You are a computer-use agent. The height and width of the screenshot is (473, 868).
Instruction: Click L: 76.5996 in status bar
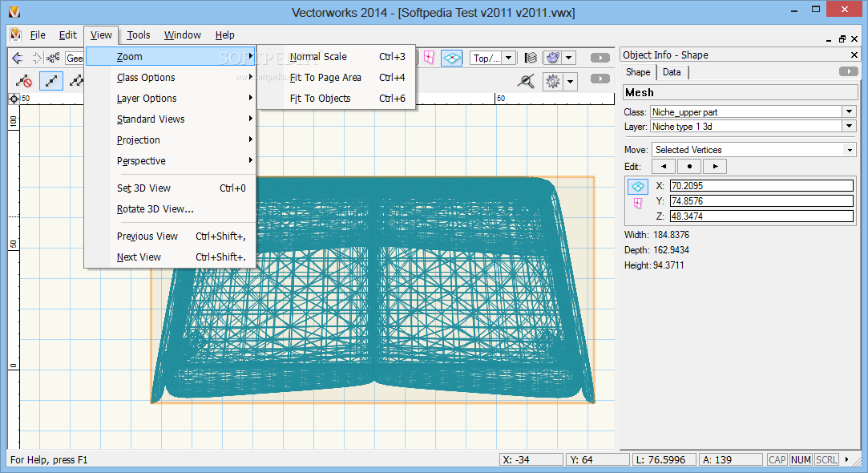pyautogui.click(x=664, y=459)
